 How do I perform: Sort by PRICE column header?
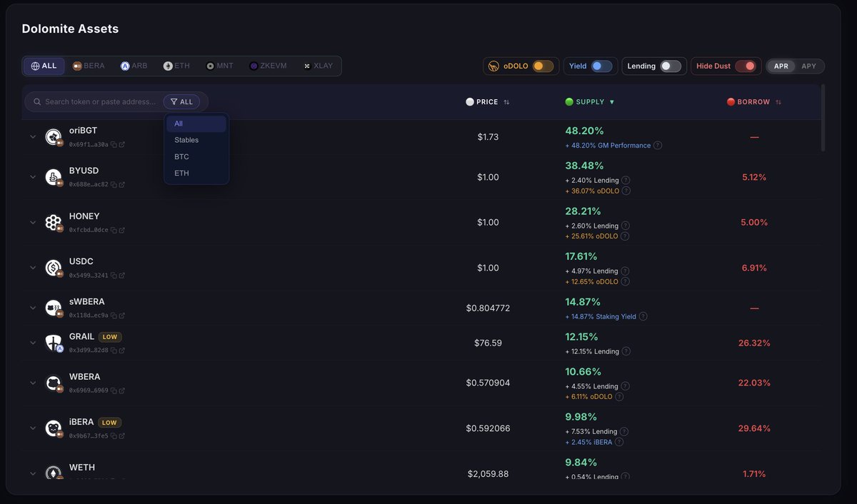point(488,102)
